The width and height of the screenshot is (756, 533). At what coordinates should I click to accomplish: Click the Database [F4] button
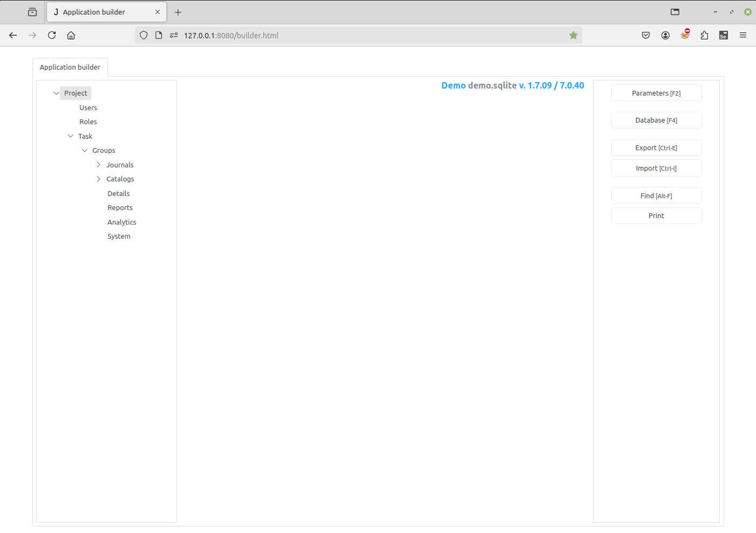click(x=656, y=120)
